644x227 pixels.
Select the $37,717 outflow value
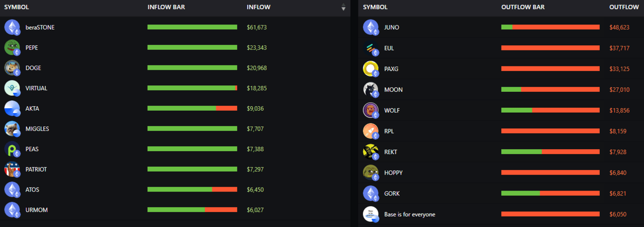620,48
